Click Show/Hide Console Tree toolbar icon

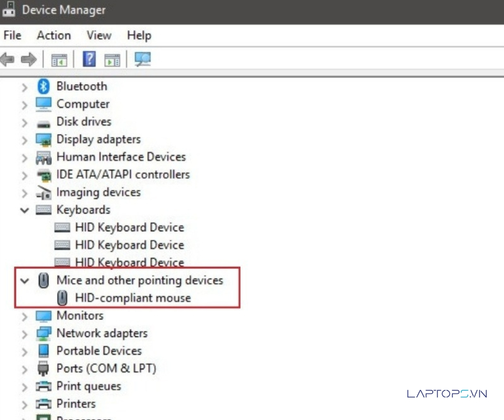coord(59,60)
